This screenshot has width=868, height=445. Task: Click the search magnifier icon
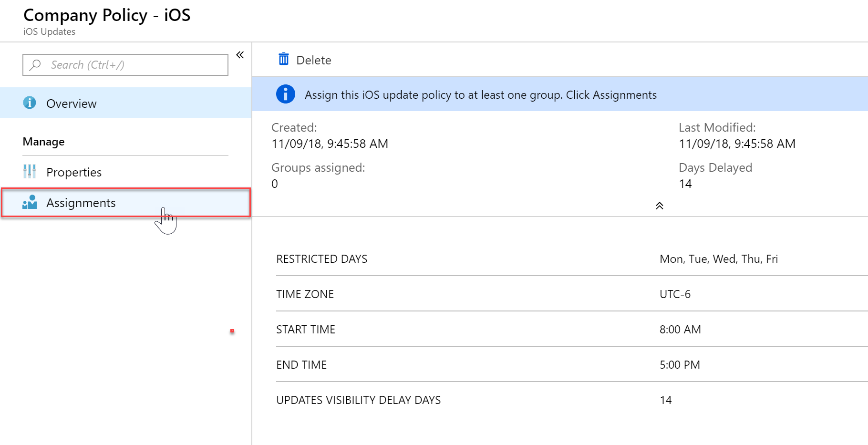pos(35,64)
